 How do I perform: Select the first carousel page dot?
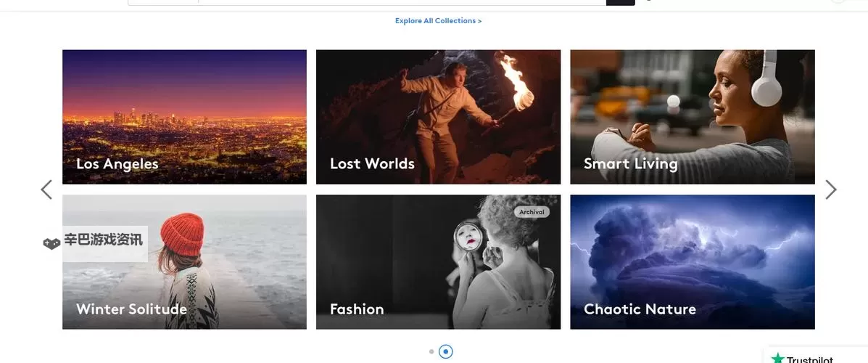click(431, 351)
